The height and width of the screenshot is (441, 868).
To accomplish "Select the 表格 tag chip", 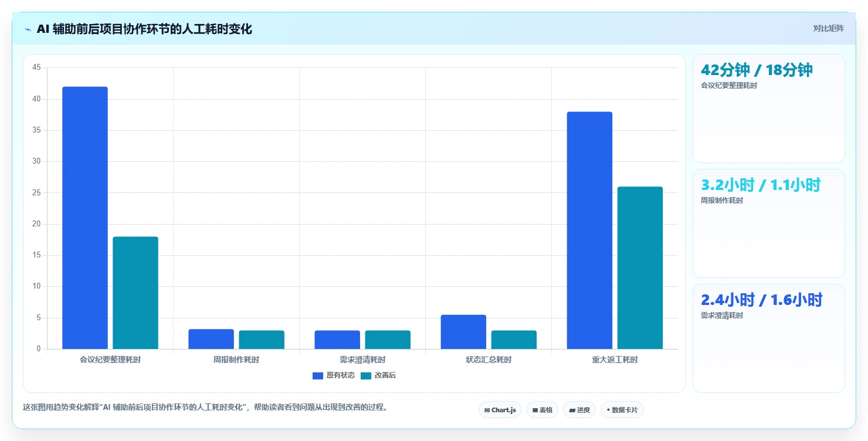I will pos(542,410).
